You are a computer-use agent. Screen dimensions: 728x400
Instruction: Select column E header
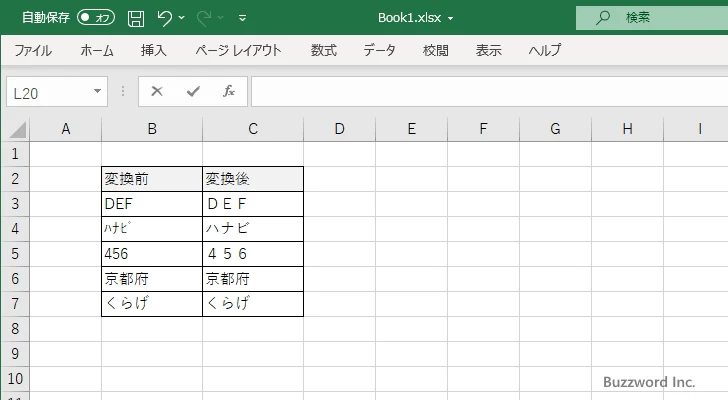(411, 129)
